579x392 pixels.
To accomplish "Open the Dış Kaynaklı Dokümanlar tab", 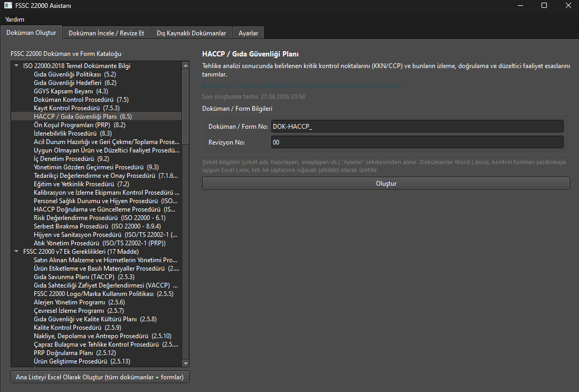I will click(191, 33).
